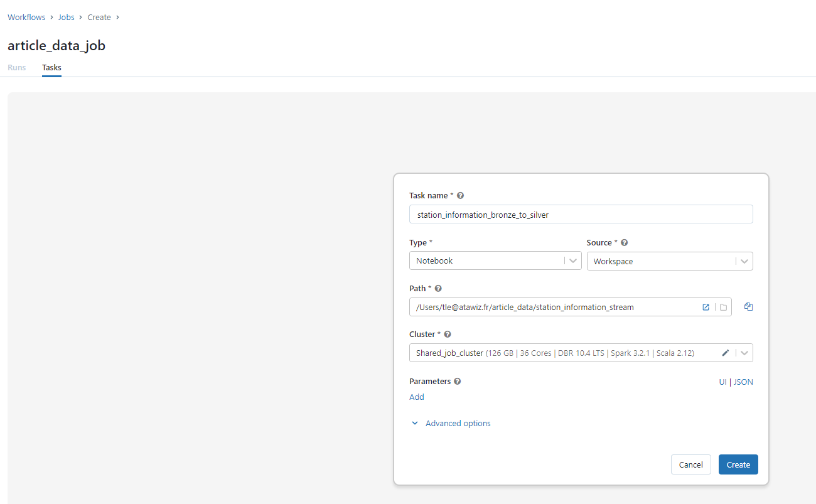Click the Path field help icon

point(438,289)
